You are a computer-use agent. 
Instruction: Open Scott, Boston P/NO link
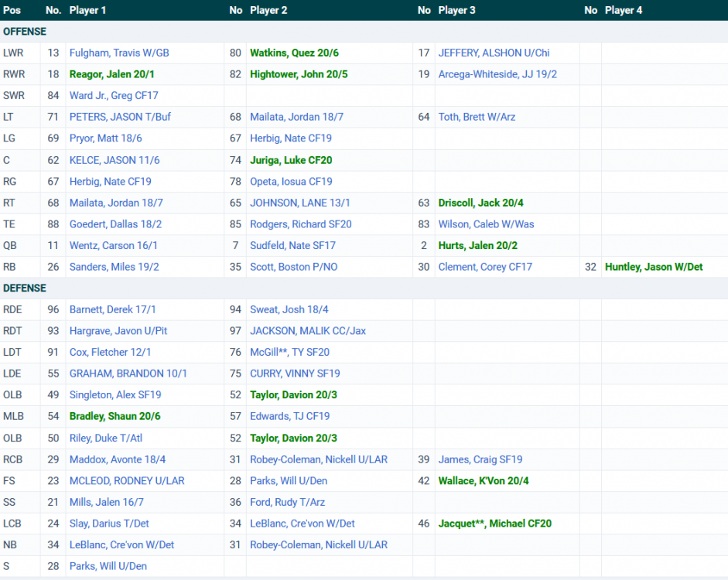pyautogui.click(x=294, y=267)
